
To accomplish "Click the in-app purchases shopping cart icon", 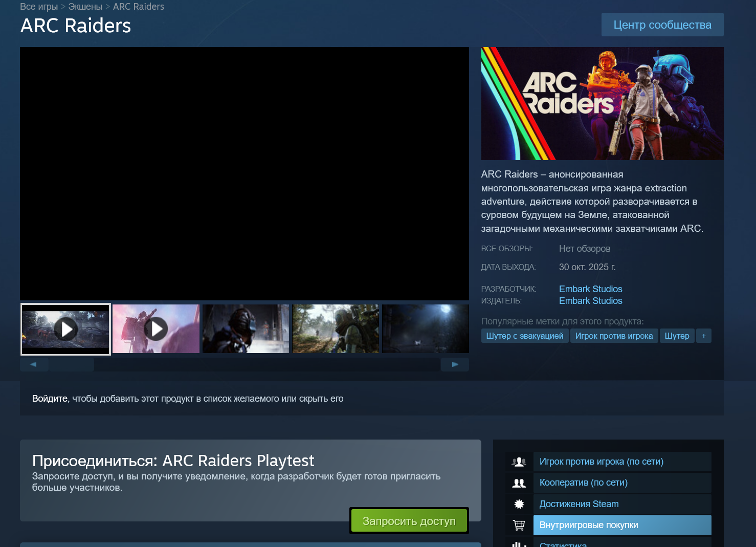I will tap(519, 525).
